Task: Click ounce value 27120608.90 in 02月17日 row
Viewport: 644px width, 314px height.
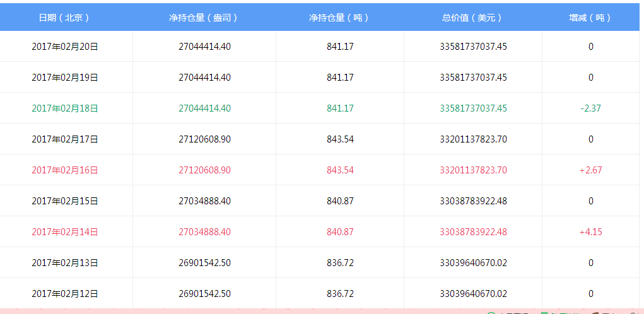Action: (x=204, y=139)
